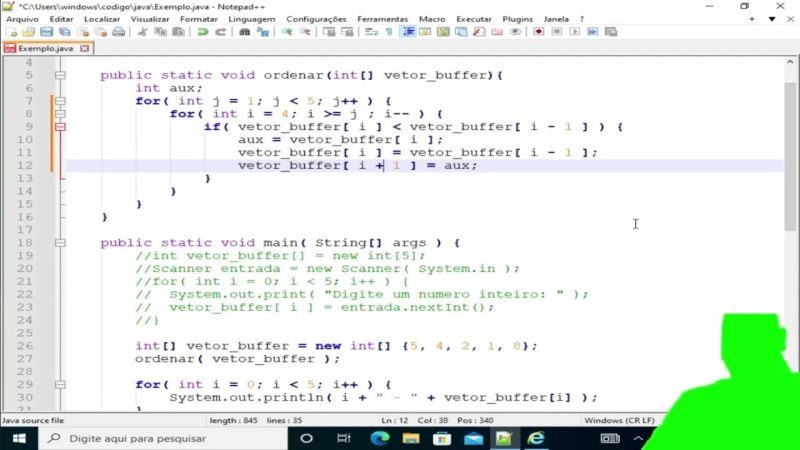
Task: Open the Executar menu
Action: (x=474, y=19)
